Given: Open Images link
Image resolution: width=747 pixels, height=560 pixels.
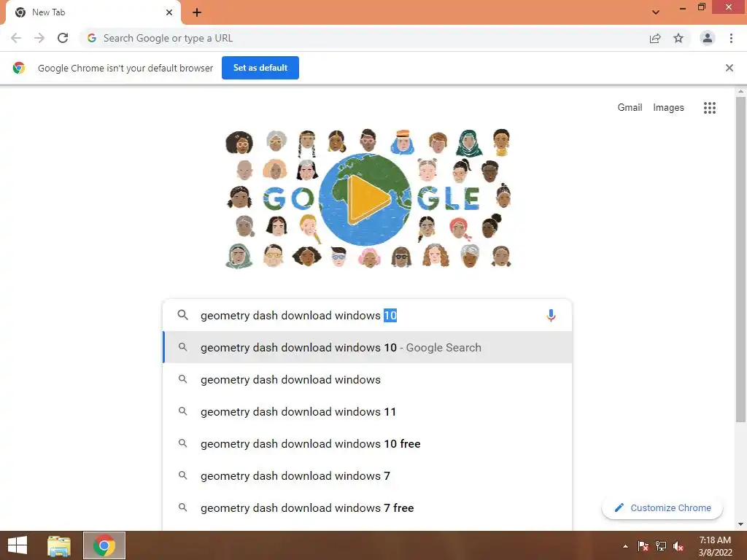Looking at the screenshot, I should 668,108.
